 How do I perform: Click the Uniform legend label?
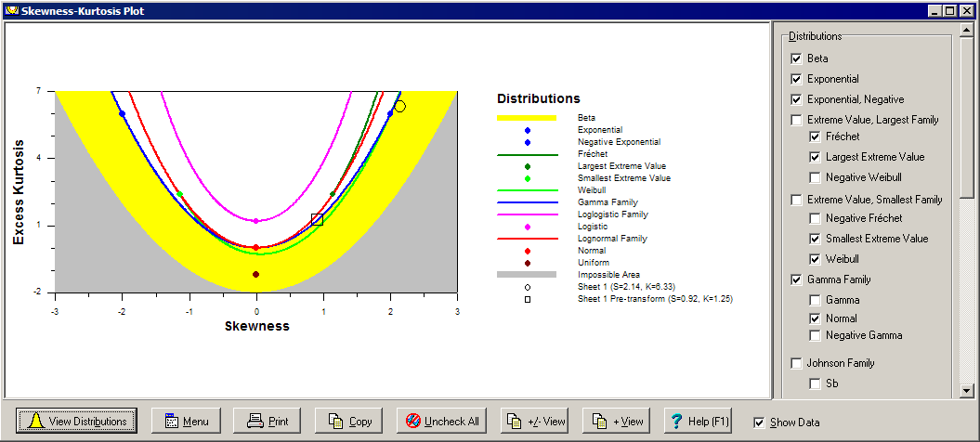point(594,263)
